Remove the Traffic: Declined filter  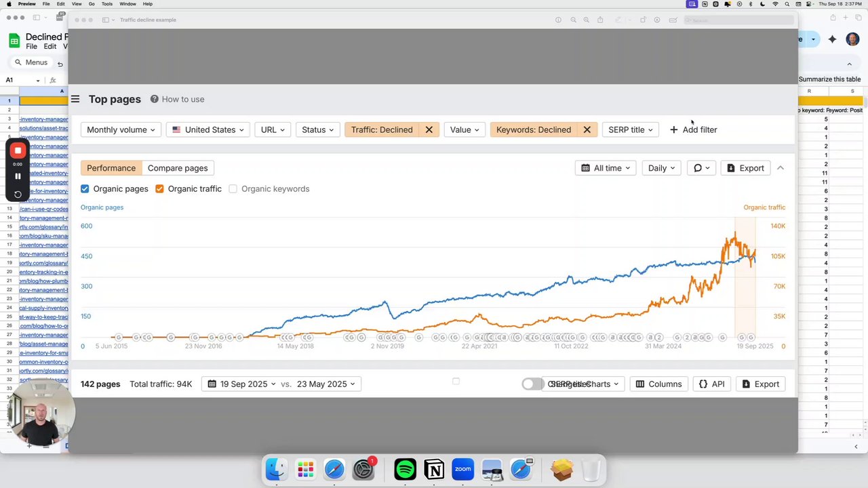(x=429, y=129)
